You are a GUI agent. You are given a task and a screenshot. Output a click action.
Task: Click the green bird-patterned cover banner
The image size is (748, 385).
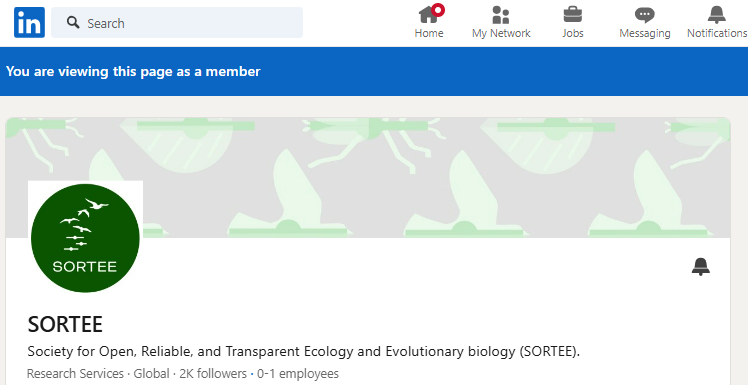(368, 177)
